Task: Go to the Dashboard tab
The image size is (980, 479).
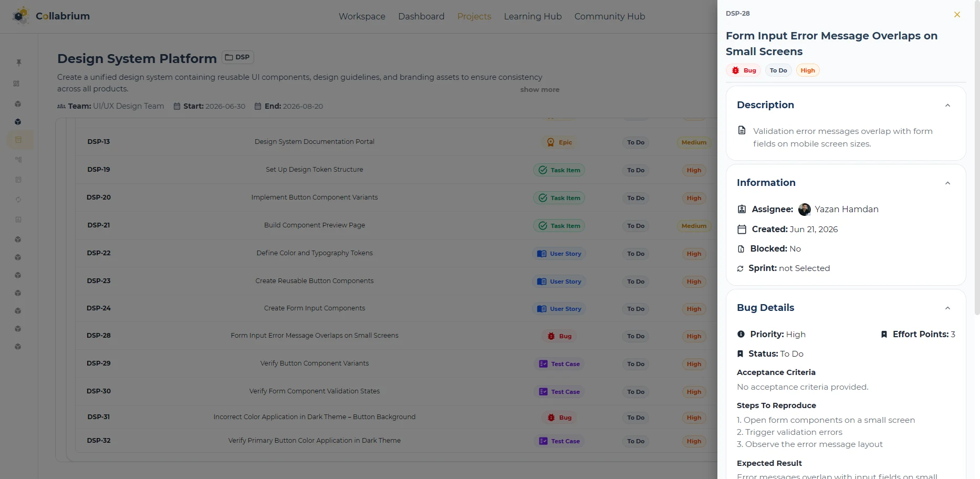Action: coord(421,16)
